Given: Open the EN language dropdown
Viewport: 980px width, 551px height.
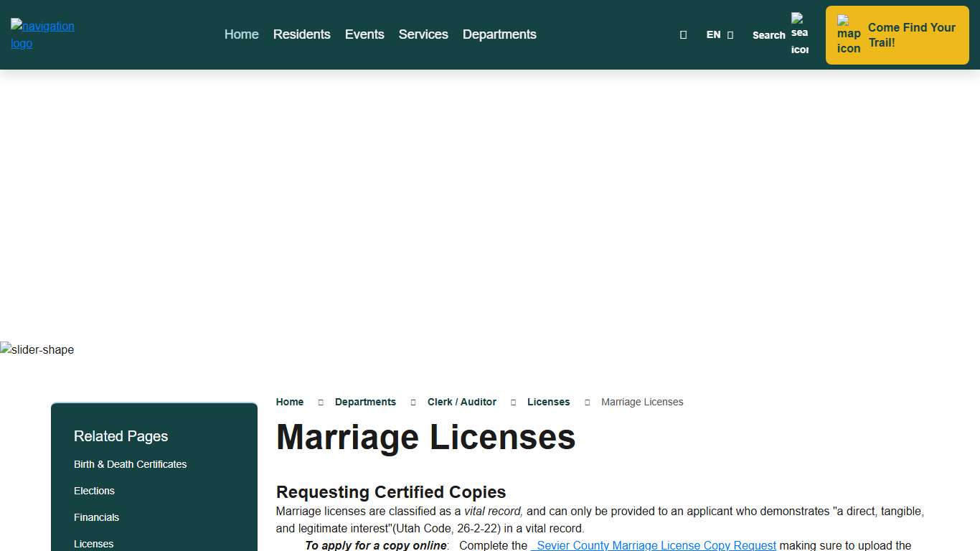Looking at the screenshot, I should (x=720, y=34).
